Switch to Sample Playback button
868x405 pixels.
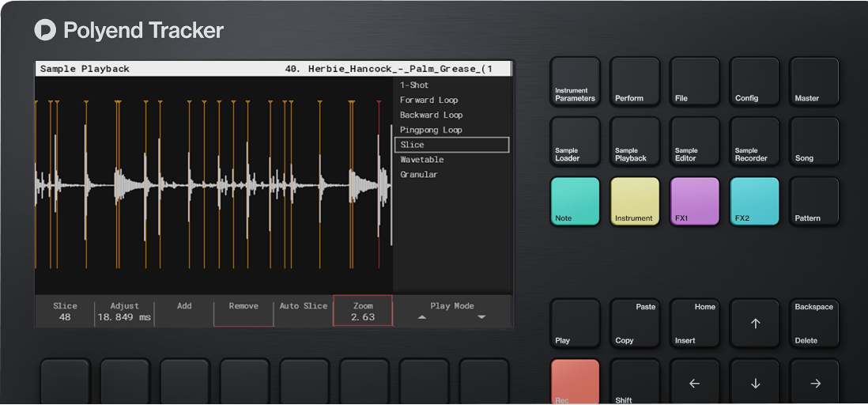pos(635,142)
